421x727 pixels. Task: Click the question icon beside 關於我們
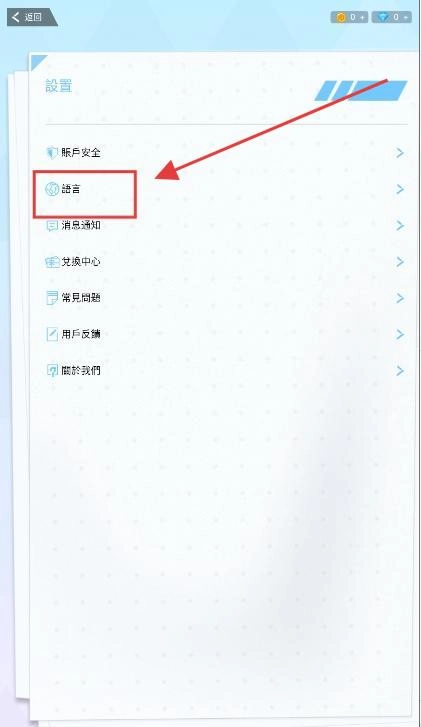tap(52, 370)
